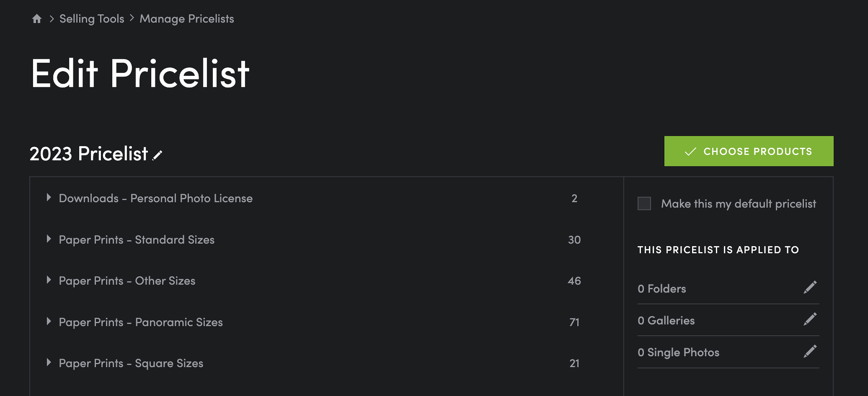Expand Paper Prints - Other Sizes arrow

[x=49, y=280]
